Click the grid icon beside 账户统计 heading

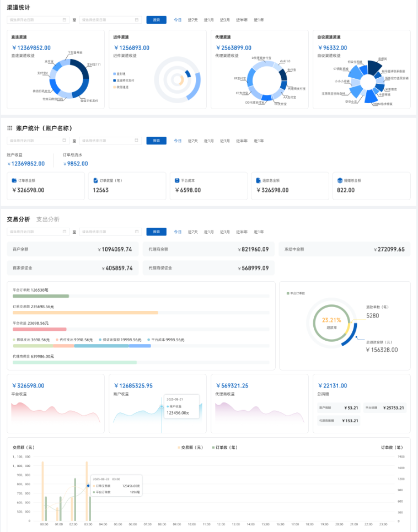9,128
